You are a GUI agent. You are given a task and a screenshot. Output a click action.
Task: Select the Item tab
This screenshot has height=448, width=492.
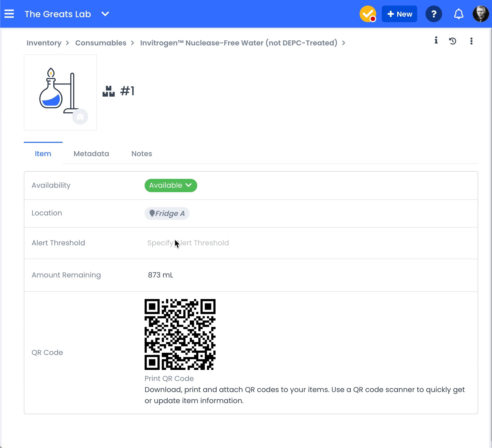[x=43, y=154]
